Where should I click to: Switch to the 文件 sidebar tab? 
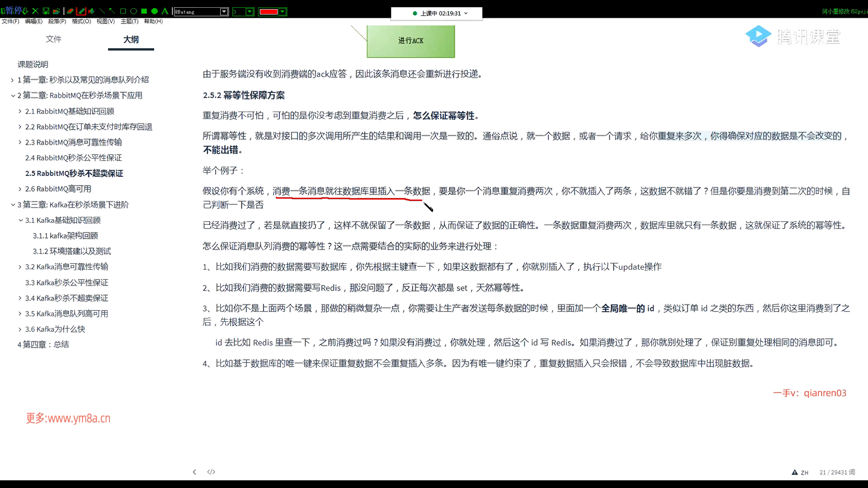tap(53, 39)
